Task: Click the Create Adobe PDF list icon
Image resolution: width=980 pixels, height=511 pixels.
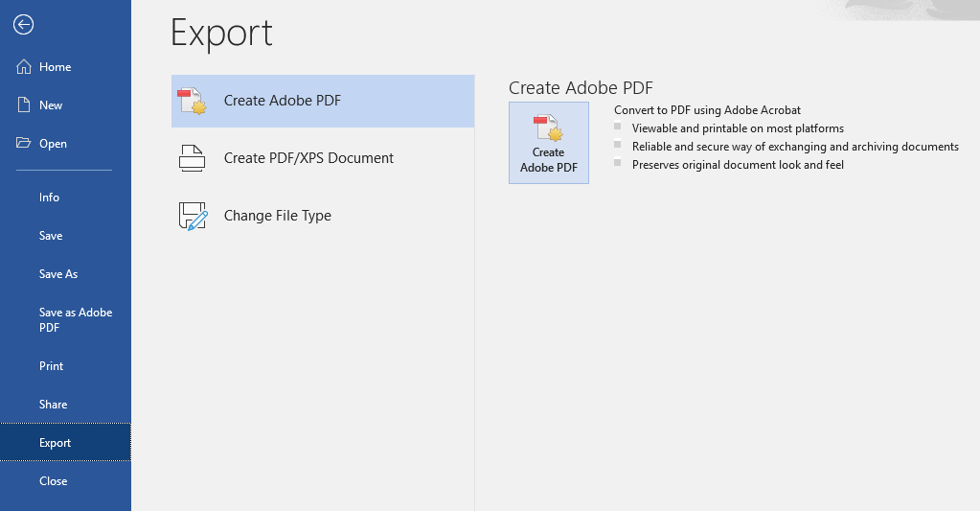Action: [192, 101]
